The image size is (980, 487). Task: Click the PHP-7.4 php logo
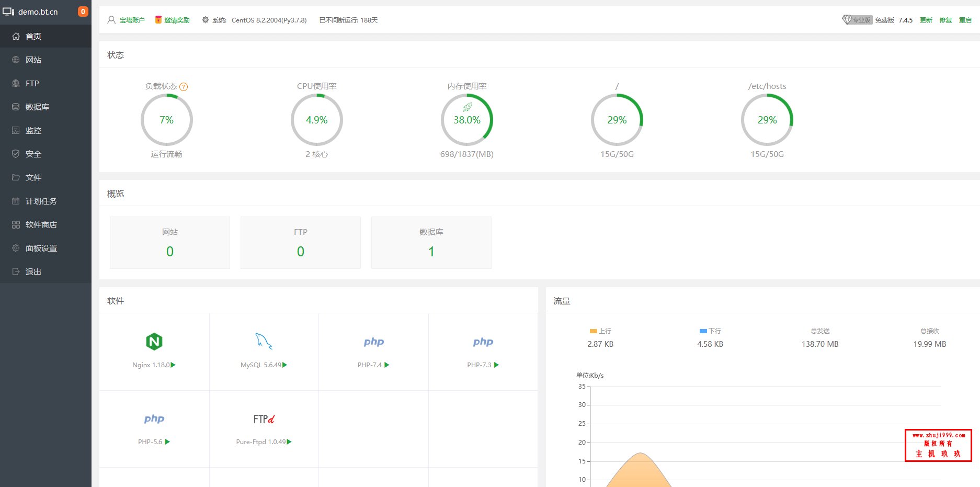click(x=374, y=342)
